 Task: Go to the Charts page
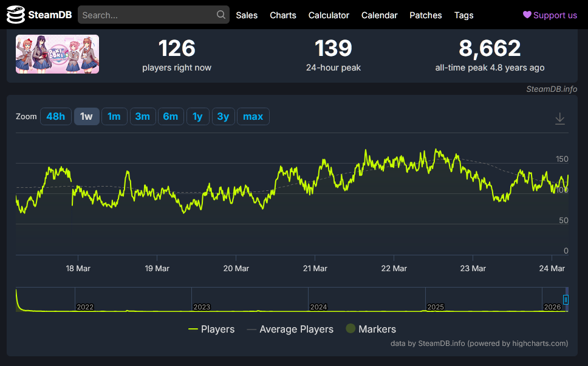tap(283, 15)
